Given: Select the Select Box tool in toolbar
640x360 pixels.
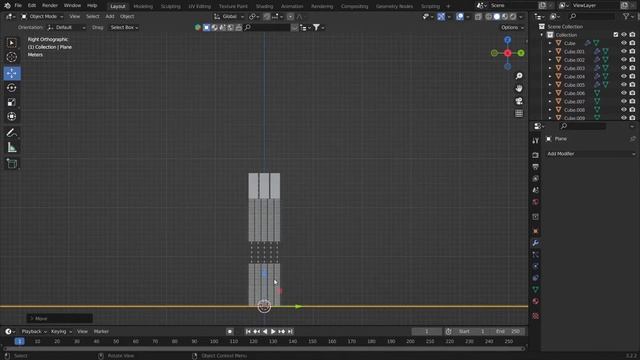Looking at the screenshot, I should coord(11,43).
